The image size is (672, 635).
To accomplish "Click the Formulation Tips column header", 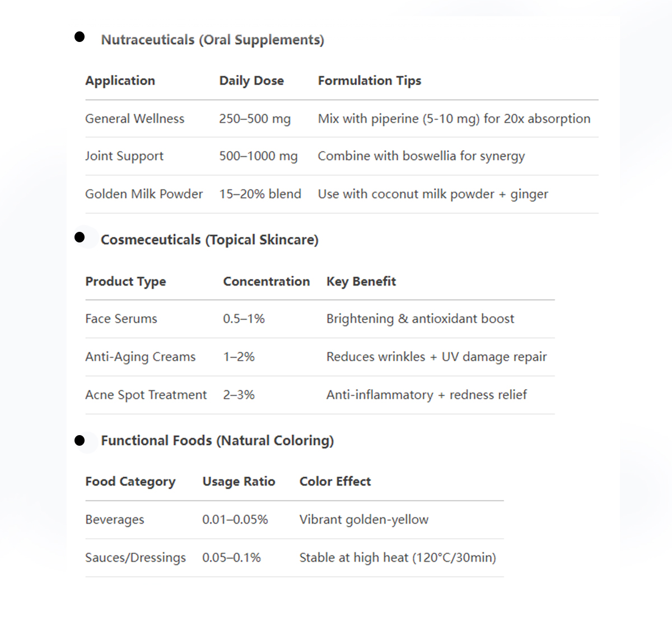I will pyautogui.click(x=370, y=81).
